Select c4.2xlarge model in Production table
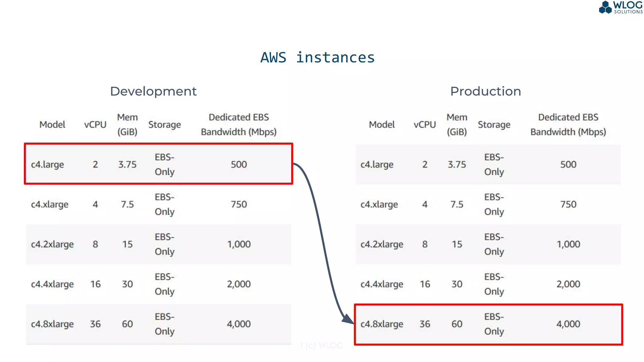Viewport: 644px width, 362px height. (x=382, y=244)
